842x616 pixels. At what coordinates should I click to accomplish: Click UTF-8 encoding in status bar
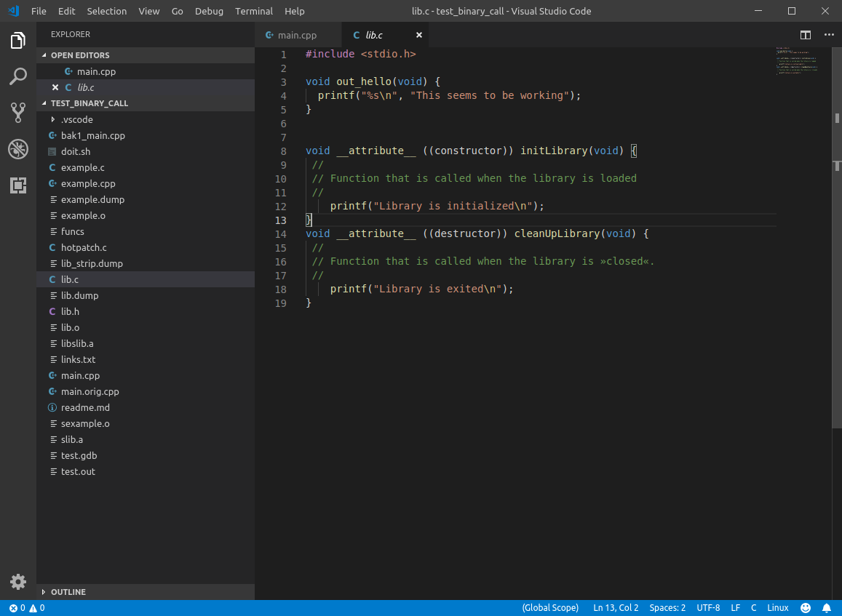point(708,608)
